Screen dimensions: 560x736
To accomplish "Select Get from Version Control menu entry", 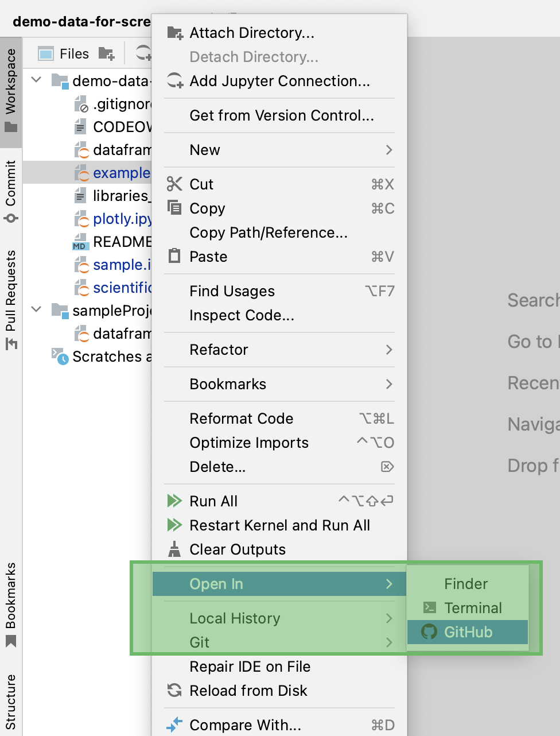I will coord(282,115).
